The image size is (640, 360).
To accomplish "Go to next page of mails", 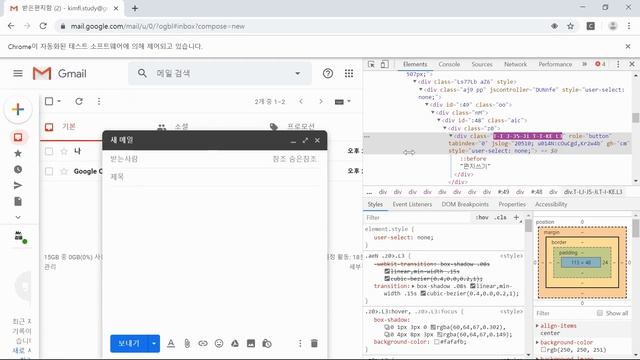I will tap(321, 101).
